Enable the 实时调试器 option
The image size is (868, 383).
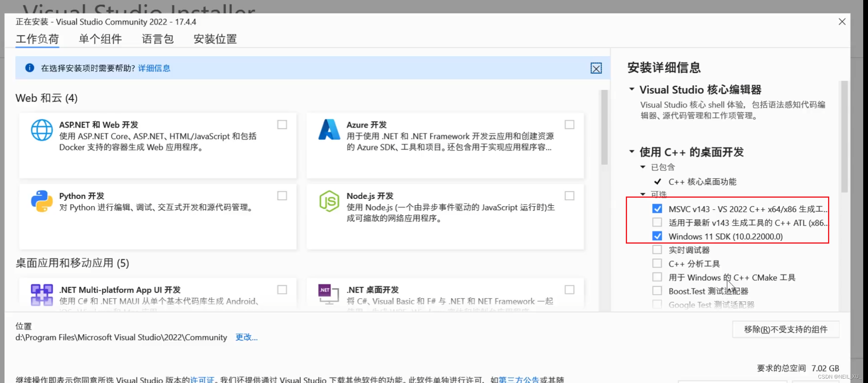pos(657,250)
